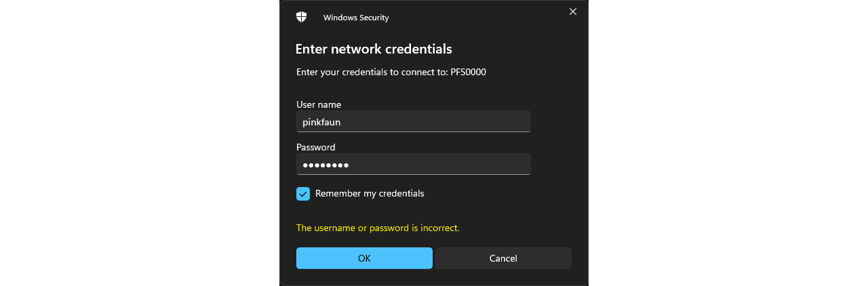Dismiss the prompt with Cancel
The height and width of the screenshot is (286, 868).
point(503,258)
